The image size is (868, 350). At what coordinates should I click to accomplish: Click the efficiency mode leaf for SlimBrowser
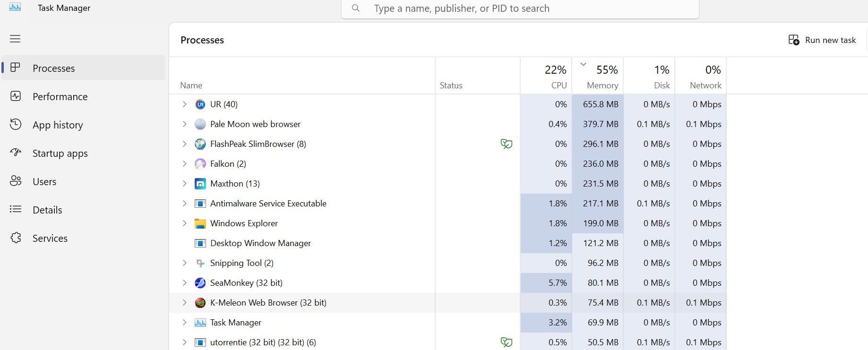click(x=506, y=144)
